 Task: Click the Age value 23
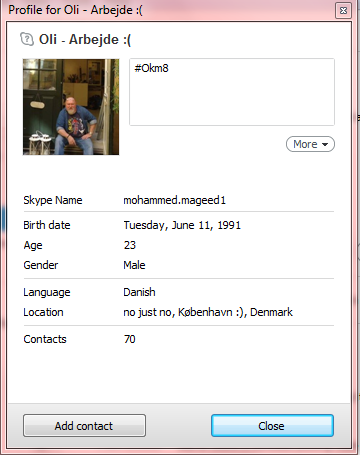click(x=130, y=245)
